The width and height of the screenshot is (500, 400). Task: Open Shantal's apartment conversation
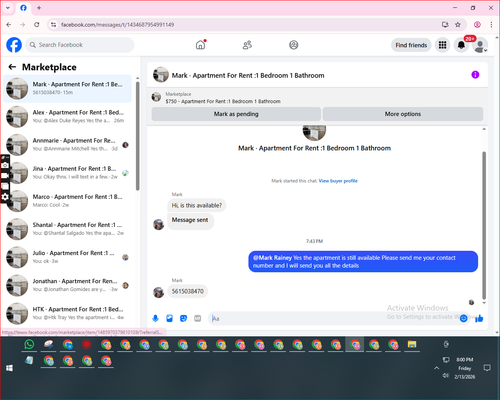(x=68, y=229)
